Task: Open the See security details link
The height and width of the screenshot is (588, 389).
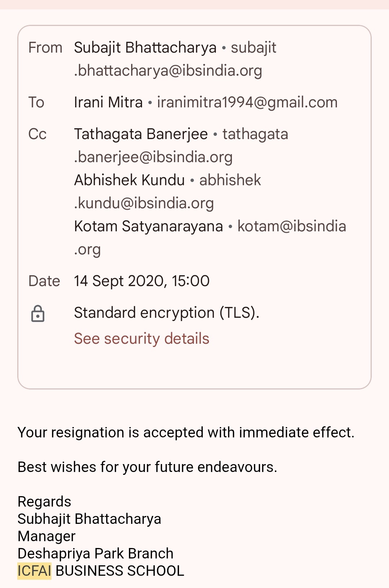Action: (x=142, y=339)
